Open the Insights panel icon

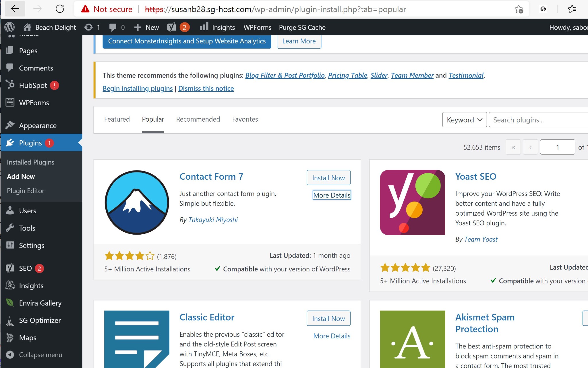pyautogui.click(x=204, y=27)
